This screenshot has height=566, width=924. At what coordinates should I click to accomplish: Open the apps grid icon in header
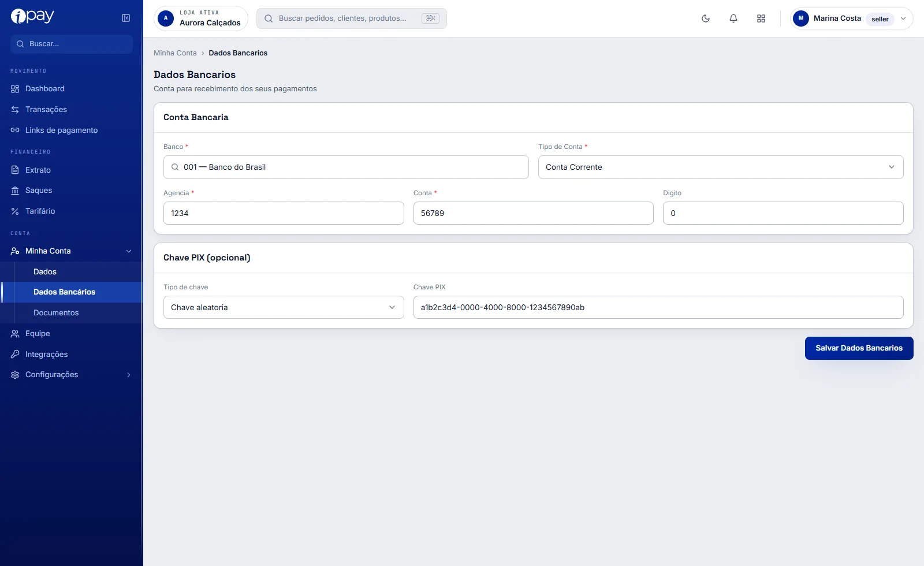[x=761, y=18]
